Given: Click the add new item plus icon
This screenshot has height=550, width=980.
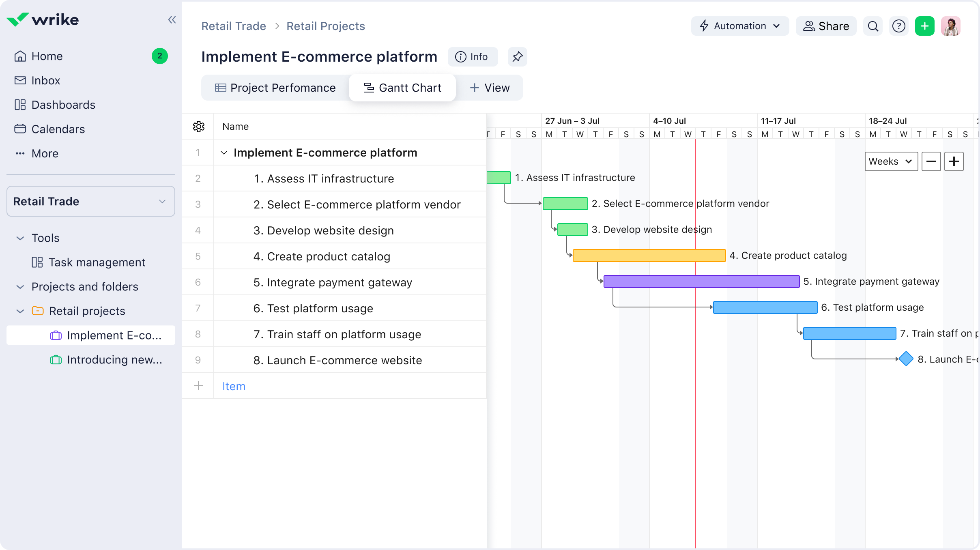Looking at the screenshot, I should point(198,386).
